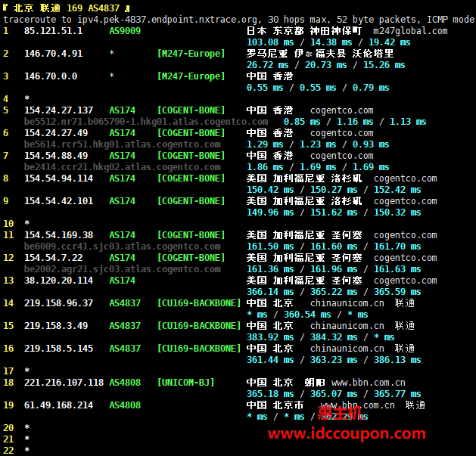Viewport: 476px width, 456px height.
Task: Click the IP address 154.54.42.101
Action: pyautogui.click(x=59, y=201)
